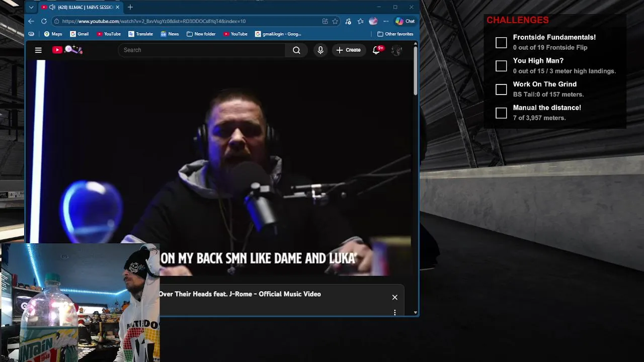Click the CHALLENGES header text
644x362 pixels.
[x=518, y=20]
